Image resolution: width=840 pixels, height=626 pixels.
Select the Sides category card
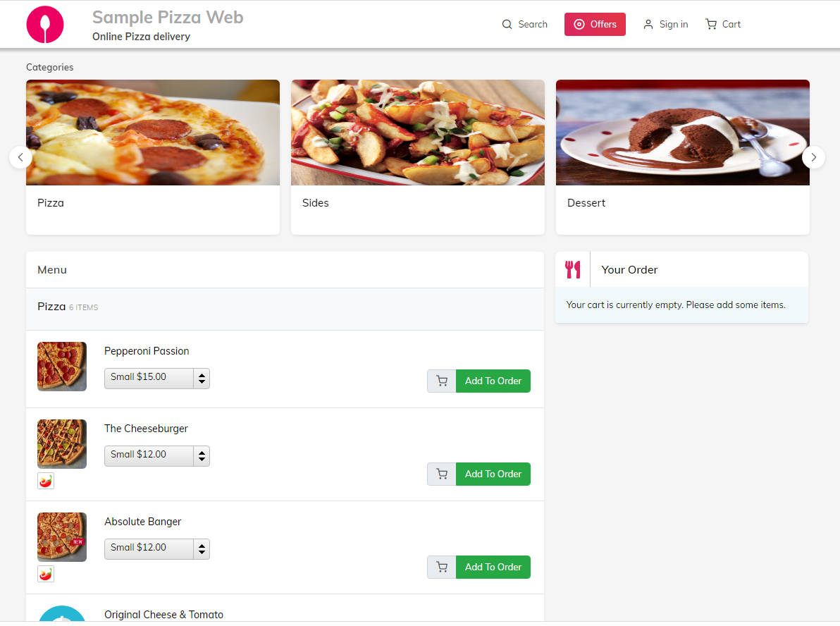click(x=418, y=157)
